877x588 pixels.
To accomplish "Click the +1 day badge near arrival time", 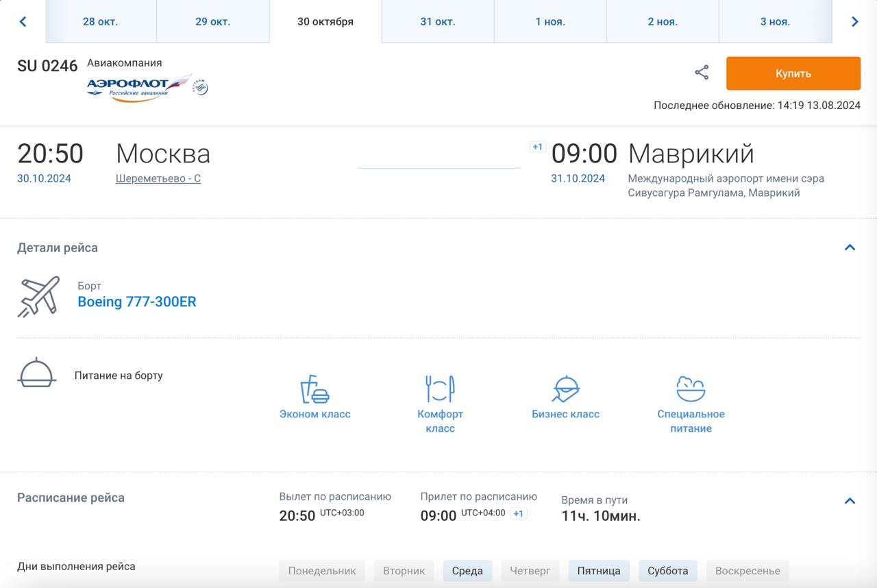I will pyautogui.click(x=537, y=147).
